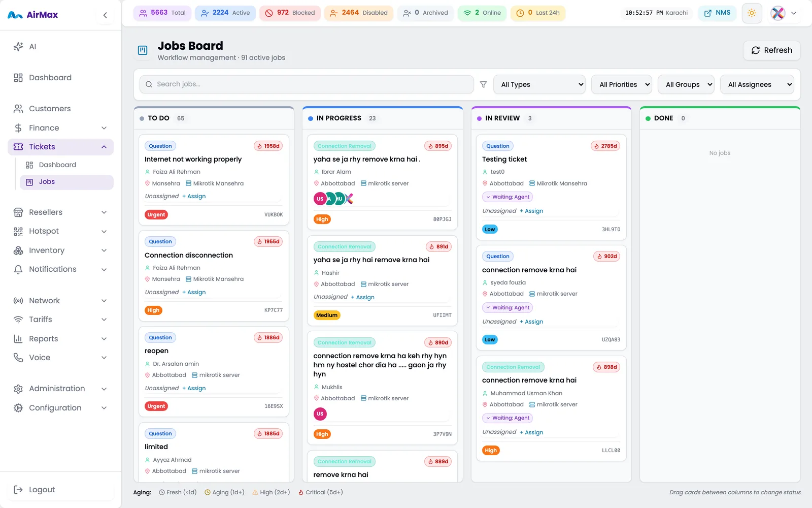Image resolution: width=812 pixels, height=508 pixels.
Task: Expand the Finance menu
Action: click(61, 128)
